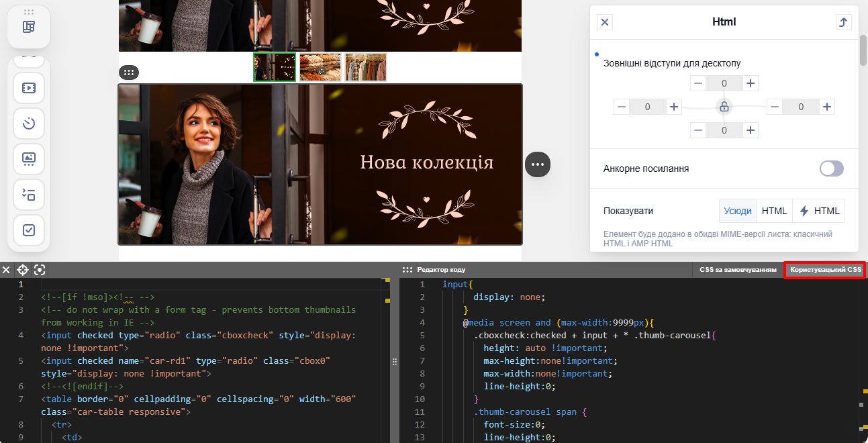The image size is (868, 443).
Task: Click the focus target icon in editor toolbar
Action: coord(40,270)
